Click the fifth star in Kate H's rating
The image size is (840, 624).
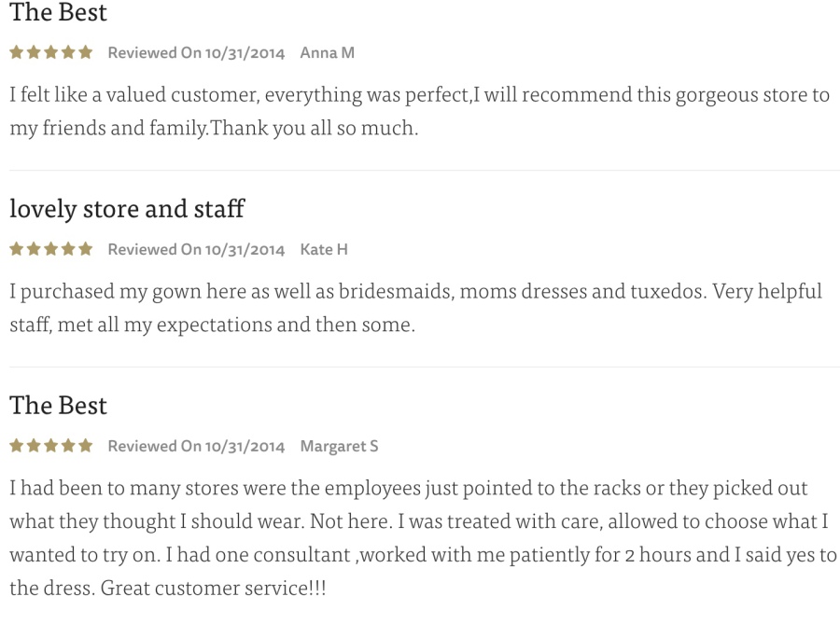[x=86, y=249]
